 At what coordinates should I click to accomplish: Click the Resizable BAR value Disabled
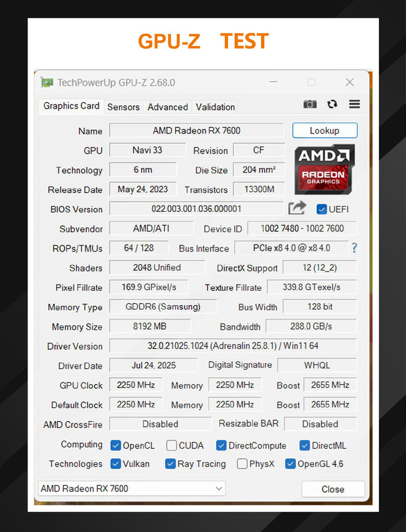[x=320, y=424]
